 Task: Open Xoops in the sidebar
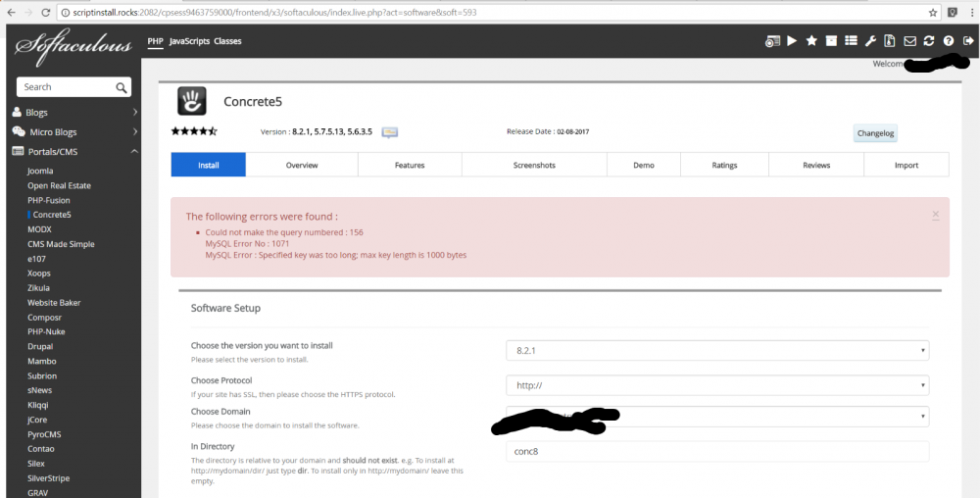[39, 274]
